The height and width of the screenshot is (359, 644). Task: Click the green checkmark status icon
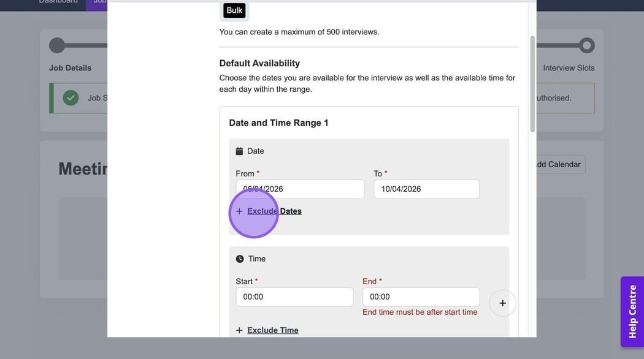pyautogui.click(x=71, y=97)
